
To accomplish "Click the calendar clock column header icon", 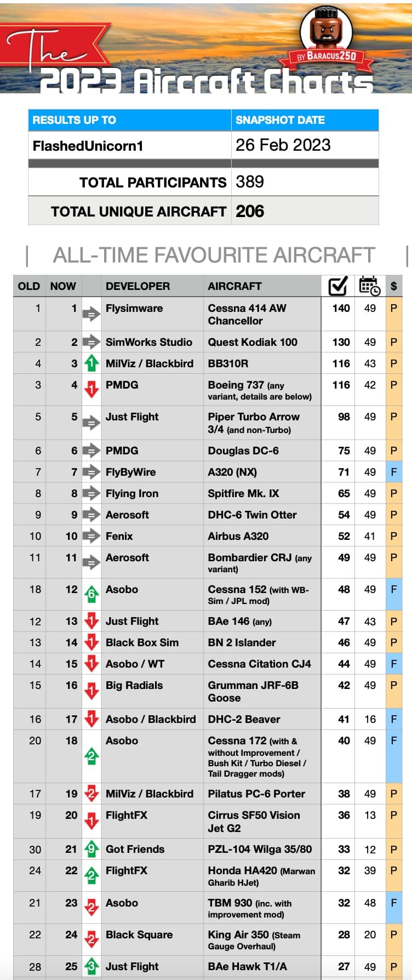I will [369, 286].
